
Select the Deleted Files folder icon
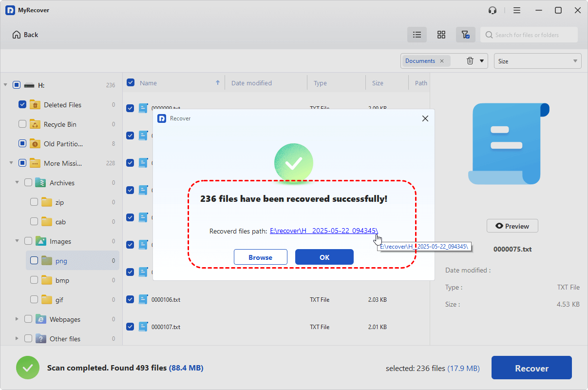35,104
